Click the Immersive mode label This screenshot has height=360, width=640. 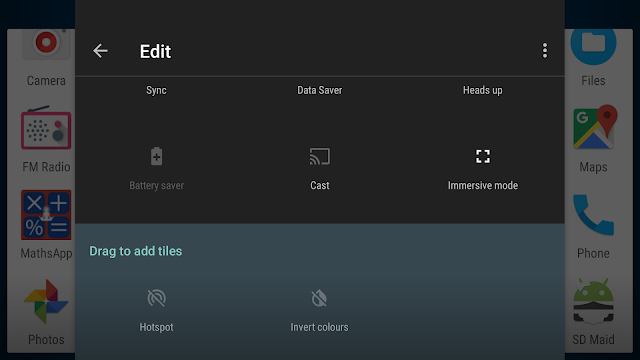(483, 185)
